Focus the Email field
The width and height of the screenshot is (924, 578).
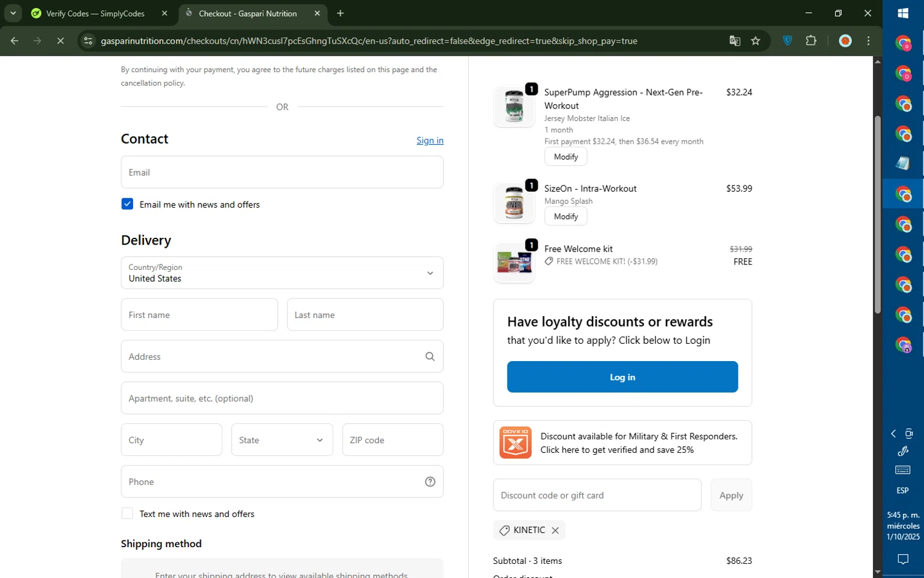[x=282, y=172]
